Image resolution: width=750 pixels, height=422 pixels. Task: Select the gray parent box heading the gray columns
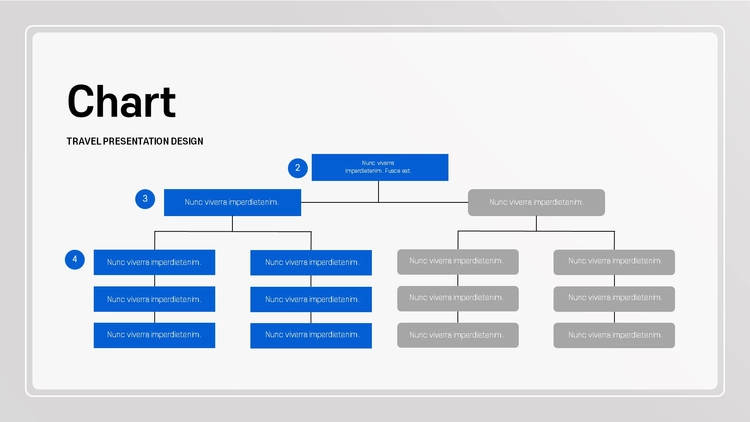(536, 202)
